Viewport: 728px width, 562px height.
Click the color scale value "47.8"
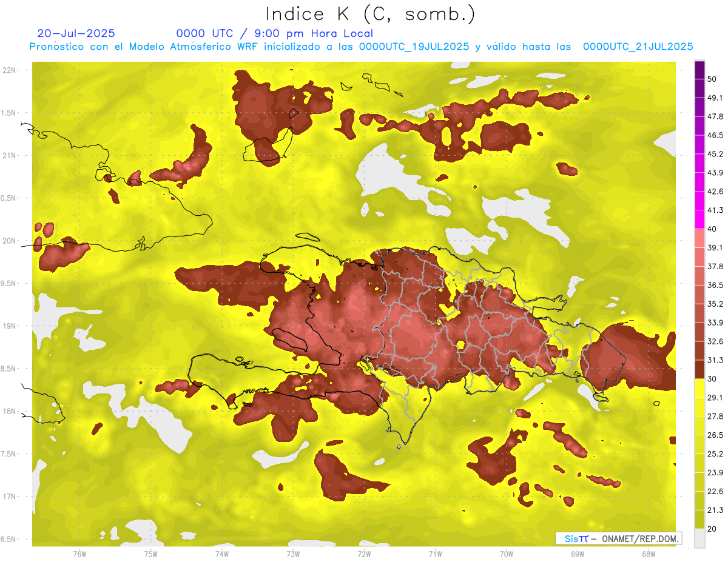click(x=715, y=116)
